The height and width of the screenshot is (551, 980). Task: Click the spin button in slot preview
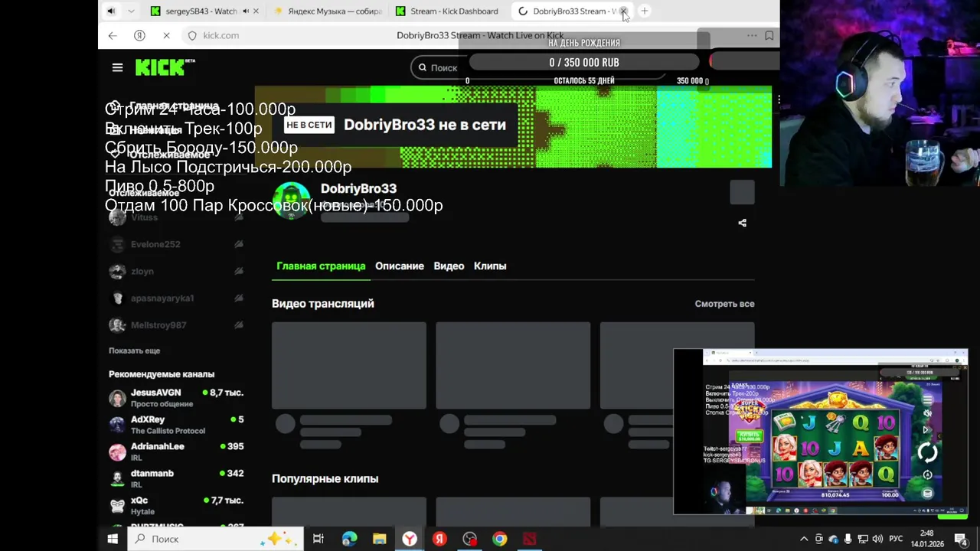click(x=927, y=452)
